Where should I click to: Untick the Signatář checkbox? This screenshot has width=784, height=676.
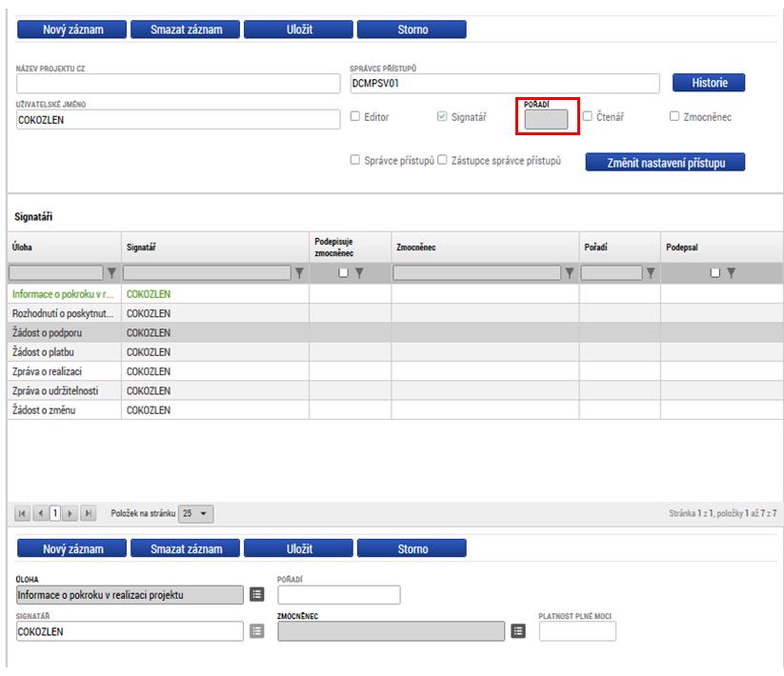point(442,116)
